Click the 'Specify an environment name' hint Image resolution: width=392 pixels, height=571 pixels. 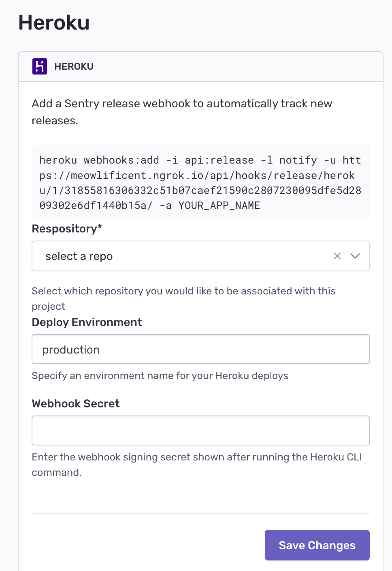click(160, 376)
